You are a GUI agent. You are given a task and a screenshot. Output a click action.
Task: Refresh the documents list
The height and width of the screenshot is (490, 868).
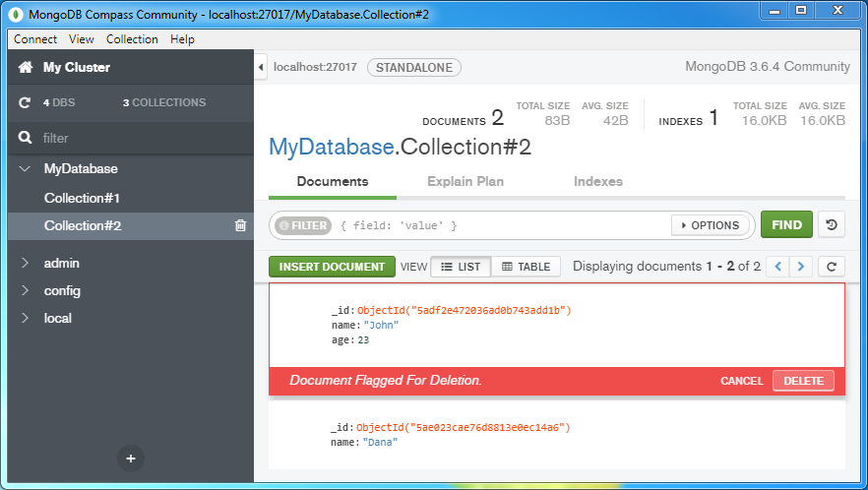coord(831,267)
